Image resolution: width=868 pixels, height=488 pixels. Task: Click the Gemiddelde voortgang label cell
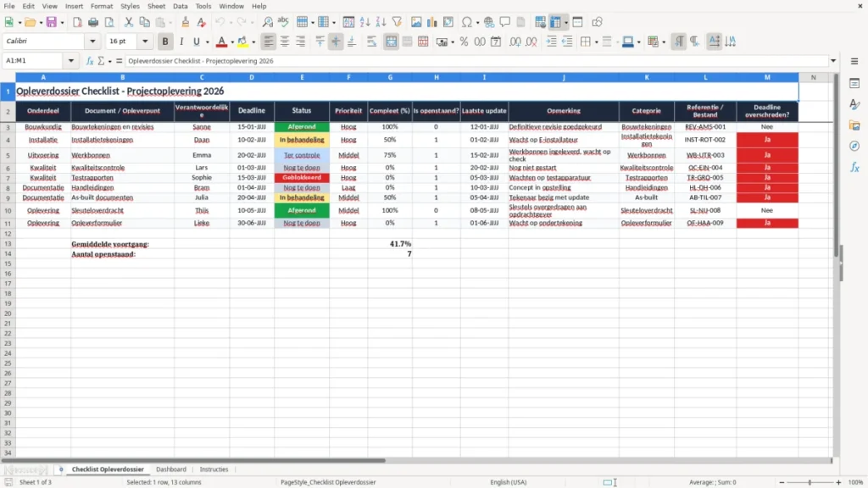tap(122, 244)
